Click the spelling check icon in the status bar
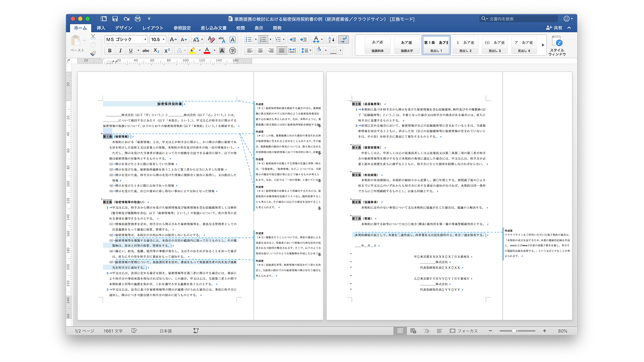644x362 pixels. 134,331
